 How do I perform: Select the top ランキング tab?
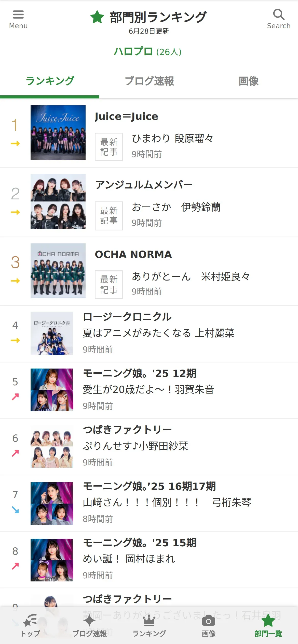[50, 81]
